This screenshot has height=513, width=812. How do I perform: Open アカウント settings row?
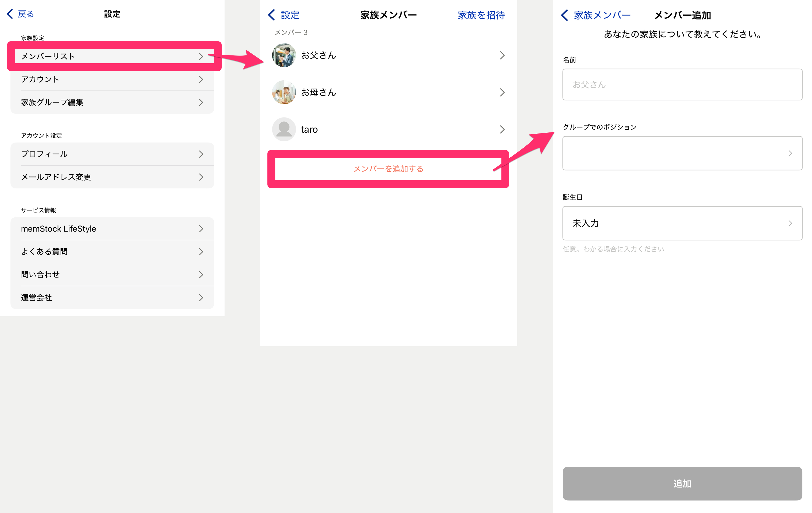112,79
